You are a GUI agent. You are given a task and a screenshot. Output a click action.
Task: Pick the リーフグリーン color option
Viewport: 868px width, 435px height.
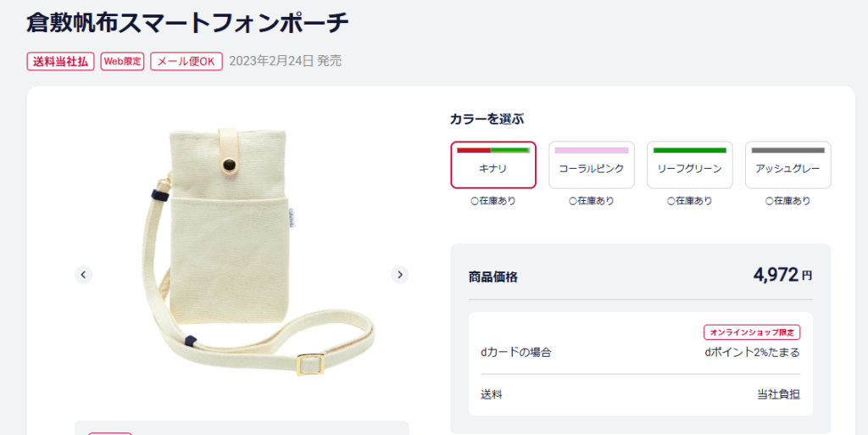690,165
